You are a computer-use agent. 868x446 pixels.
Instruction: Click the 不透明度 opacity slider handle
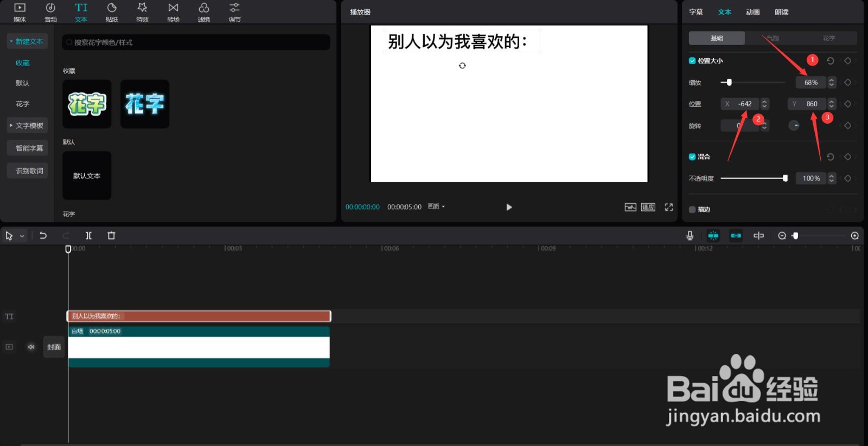click(785, 178)
